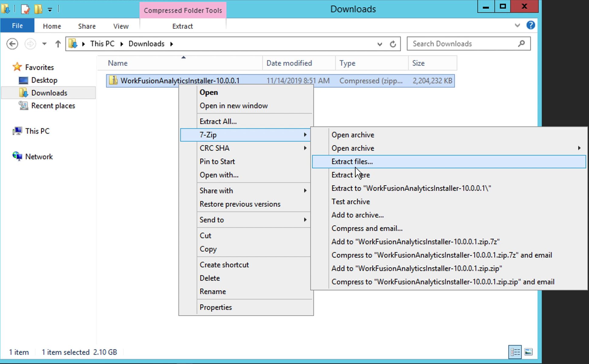Expand the ribbon with the chevron
Screen dimensions: 589x364
(x=517, y=25)
